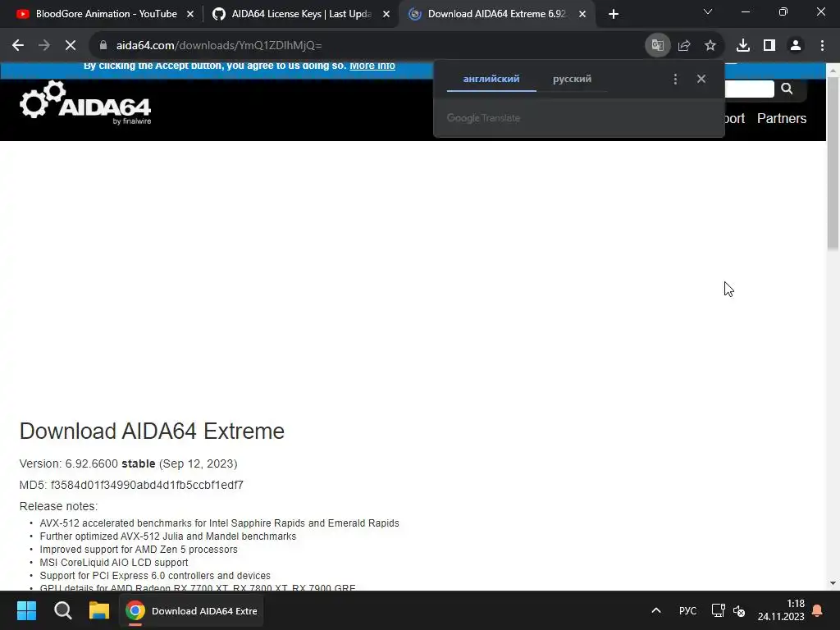
Task: Click the site search magnifier
Action: pos(787,89)
